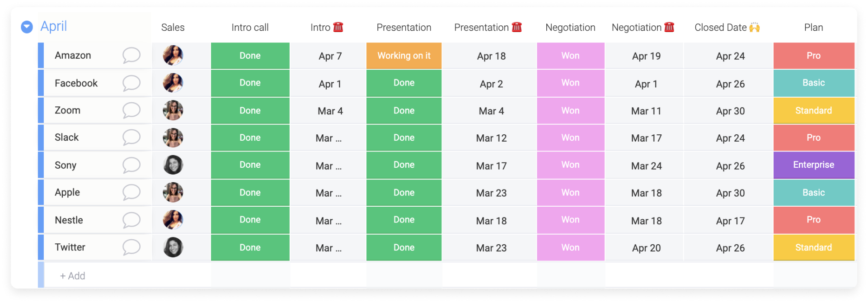Click the Closed Date column header
The image size is (868, 303).
point(727,28)
